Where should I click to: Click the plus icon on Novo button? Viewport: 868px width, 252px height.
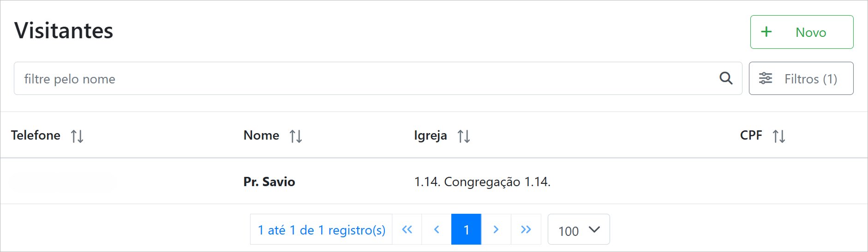(766, 32)
